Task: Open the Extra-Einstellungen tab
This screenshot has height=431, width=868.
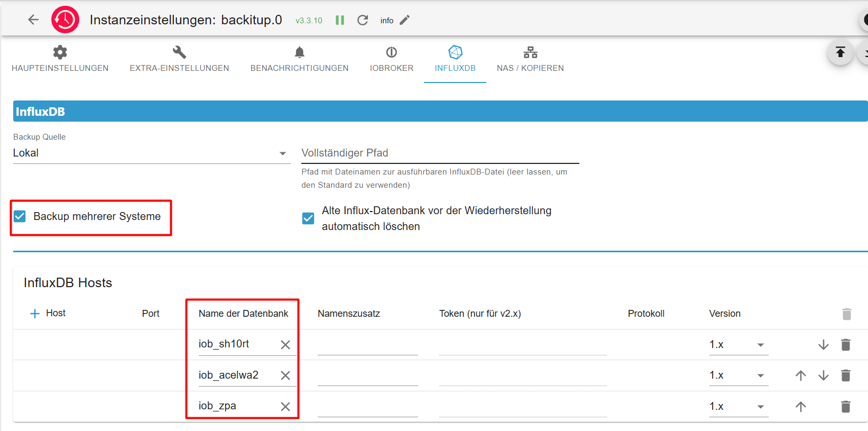Action: [x=180, y=59]
